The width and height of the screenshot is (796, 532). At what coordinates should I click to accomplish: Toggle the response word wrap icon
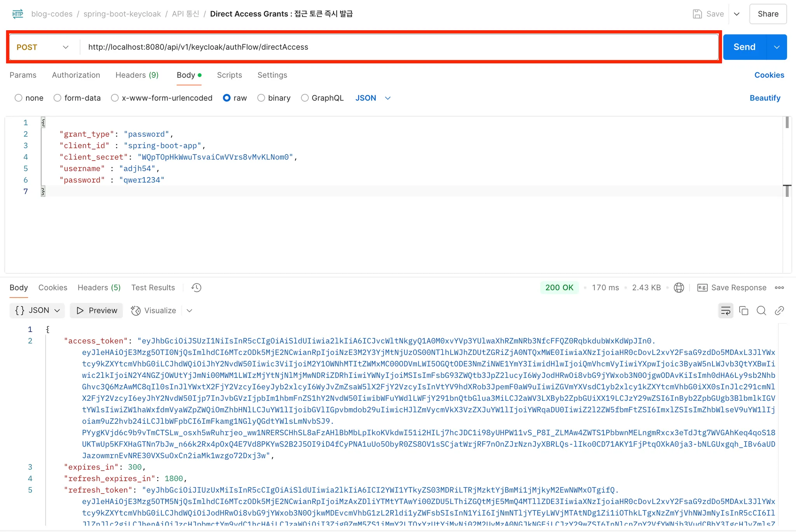pyautogui.click(x=725, y=311)
